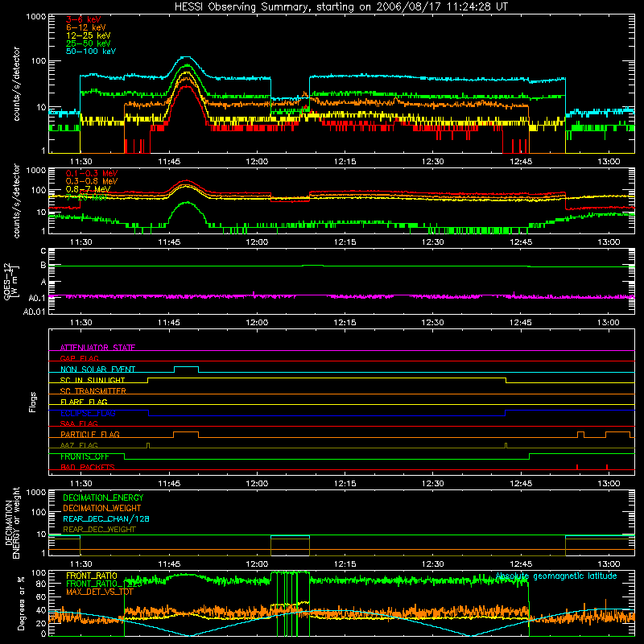
Task: Pick the 'ATTENUATOR_STATE' flag label
Action: (97, 348)
